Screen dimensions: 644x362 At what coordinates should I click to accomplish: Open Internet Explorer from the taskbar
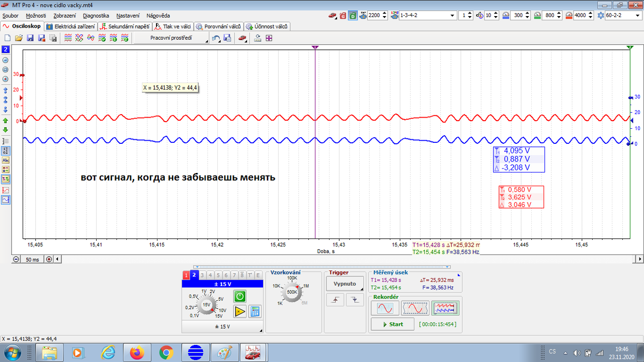coord(108,352)
